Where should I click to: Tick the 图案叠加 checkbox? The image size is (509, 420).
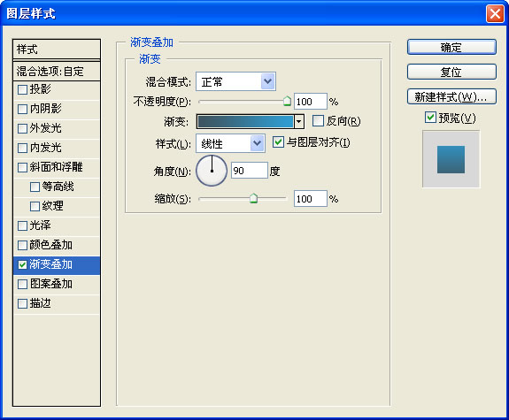click(x=22, y=285)
